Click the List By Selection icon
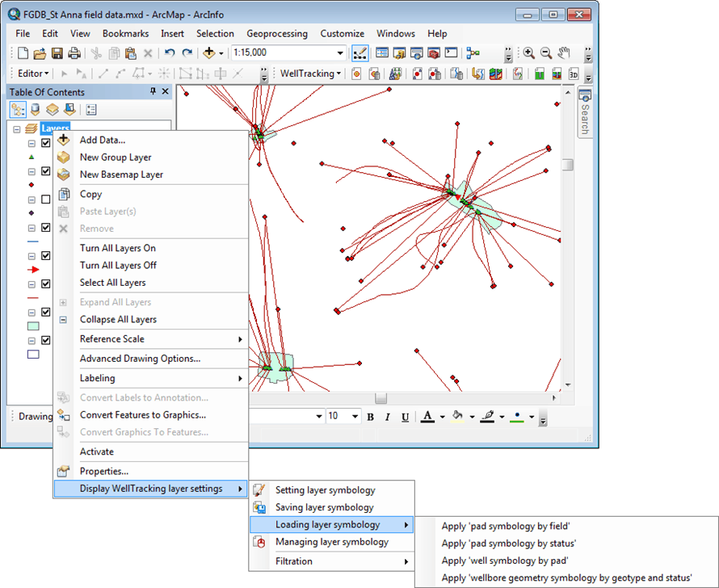Viewport: 719px width, 588px height. tap(69, 110)
